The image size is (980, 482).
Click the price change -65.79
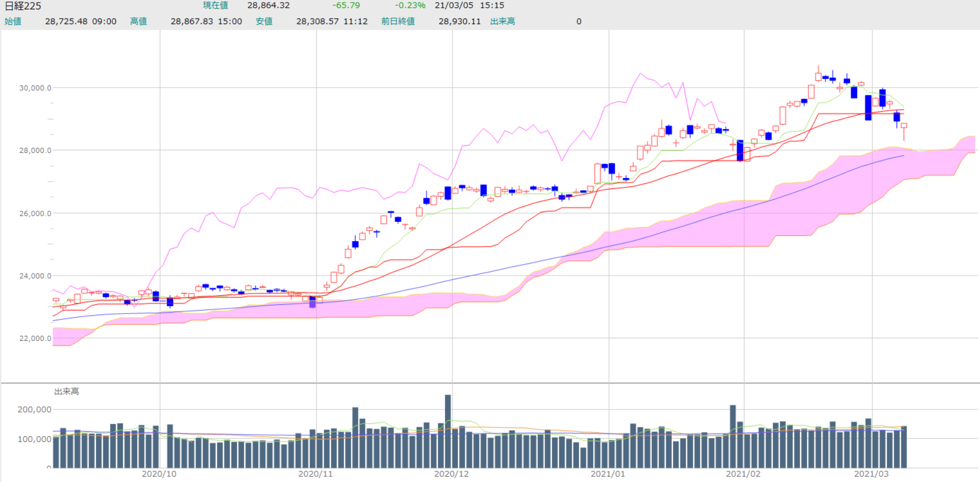(x=346, y=5)
